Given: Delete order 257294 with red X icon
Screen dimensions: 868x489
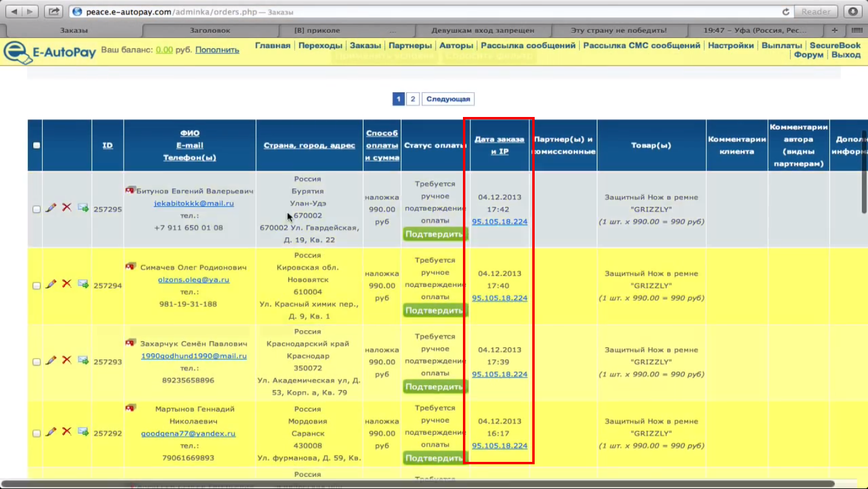Looking at the screenshot, I should pyautogui.click(x=67, y=284).
